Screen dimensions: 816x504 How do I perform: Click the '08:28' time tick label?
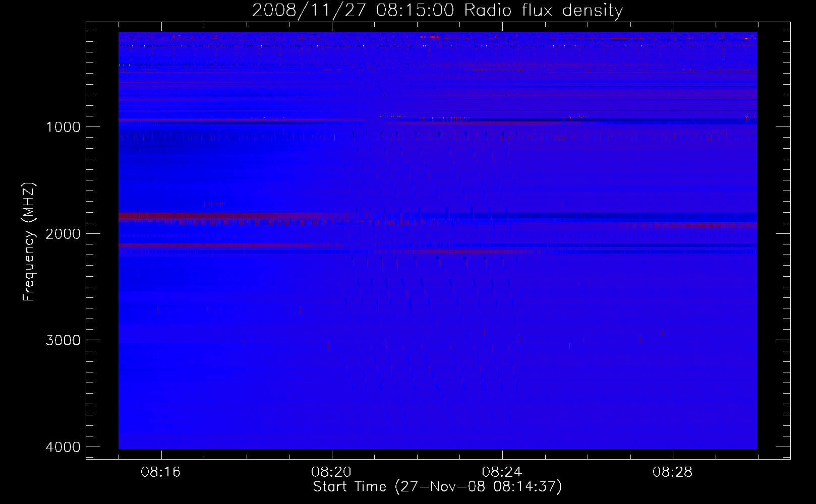pyautogui.click(x=672, y=472)
